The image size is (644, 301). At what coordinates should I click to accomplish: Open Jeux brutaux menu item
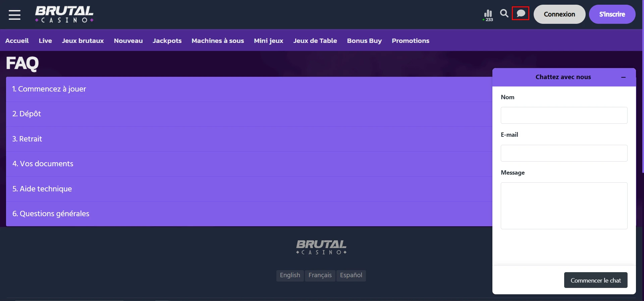click(83, 41)
